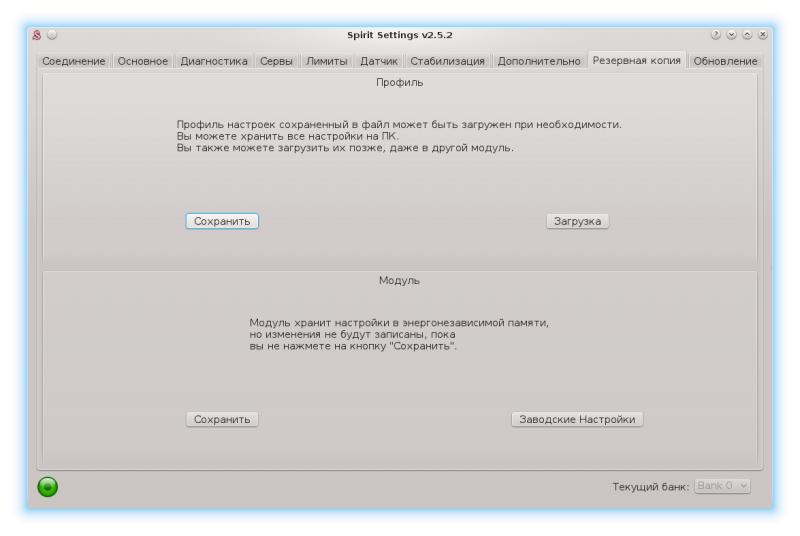Screen dimensions: 800x536
Task: Click the line 'Вы также можете загрузить их позже'
Action: click(345, 148)
